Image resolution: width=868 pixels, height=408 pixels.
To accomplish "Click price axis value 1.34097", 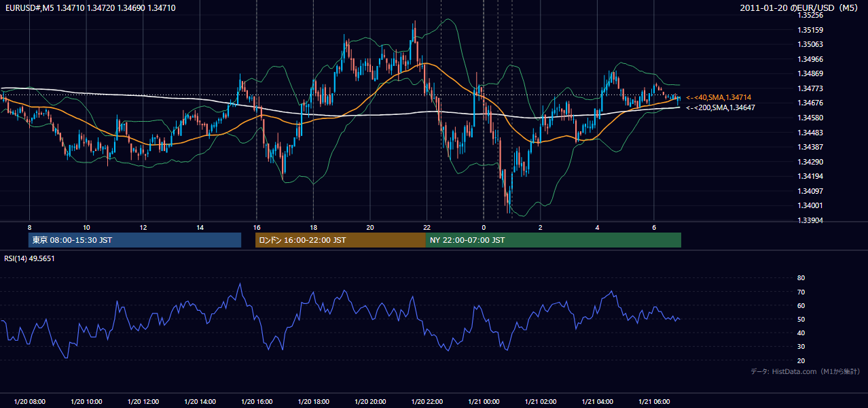I will coord(810,191).
